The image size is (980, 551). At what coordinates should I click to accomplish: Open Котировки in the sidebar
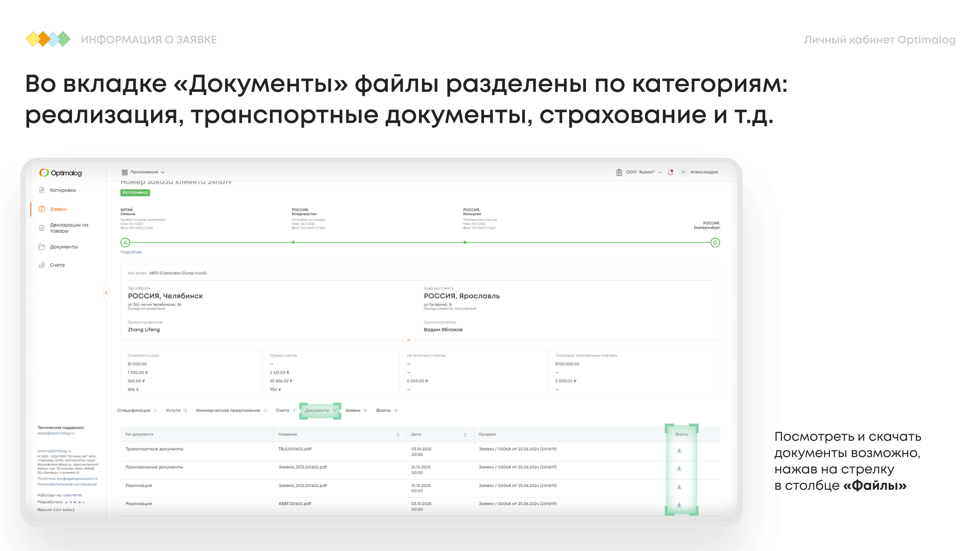[63, 190]
